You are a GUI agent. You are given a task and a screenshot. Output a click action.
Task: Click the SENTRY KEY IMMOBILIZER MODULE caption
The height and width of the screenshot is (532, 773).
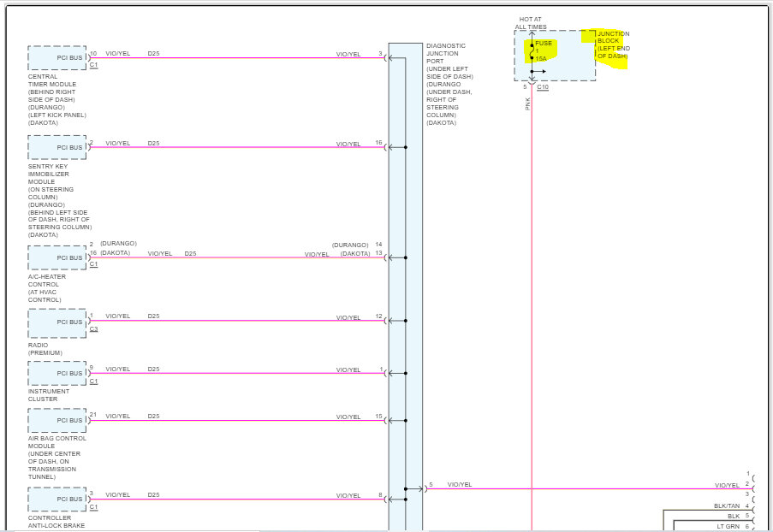click(60, 200)
